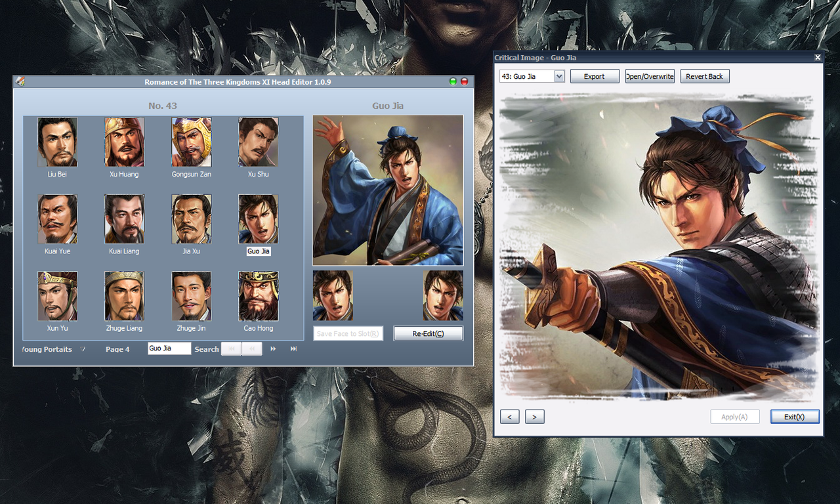Click the 'Gongsun Zan' name label

point(192,175)
